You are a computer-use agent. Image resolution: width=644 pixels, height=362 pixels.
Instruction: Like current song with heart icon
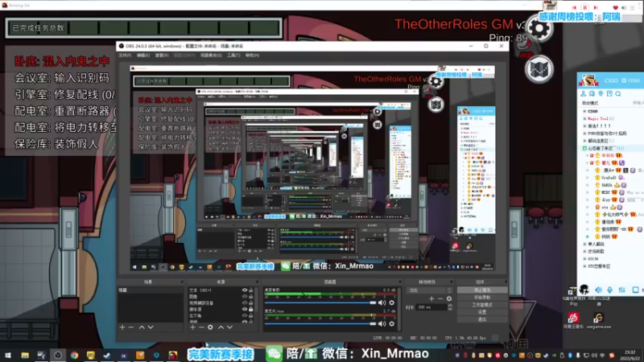pos(615,7)
